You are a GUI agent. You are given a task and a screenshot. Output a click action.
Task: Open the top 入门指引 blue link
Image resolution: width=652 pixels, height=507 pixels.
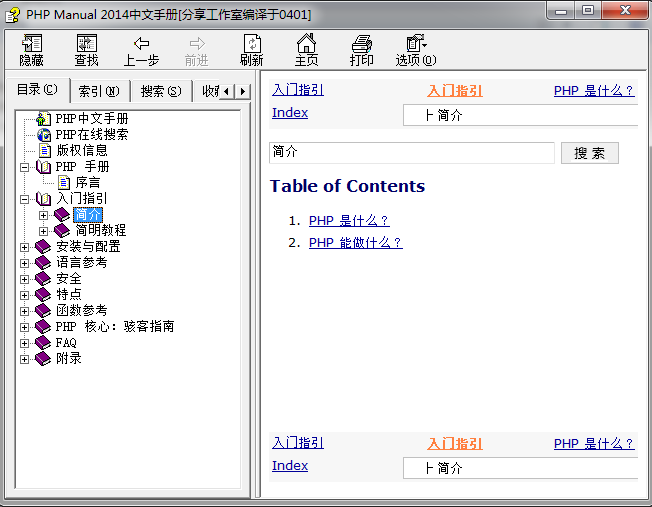point(298,90)
